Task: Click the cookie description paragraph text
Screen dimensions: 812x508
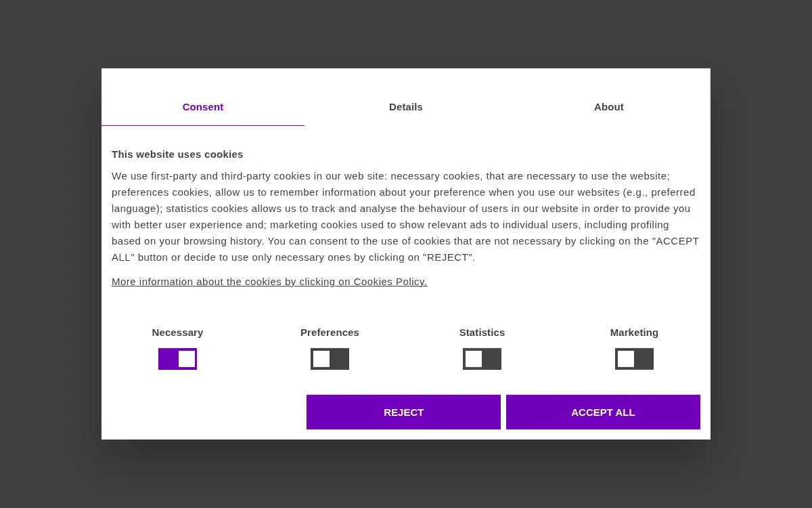Action: coord(405,217)
